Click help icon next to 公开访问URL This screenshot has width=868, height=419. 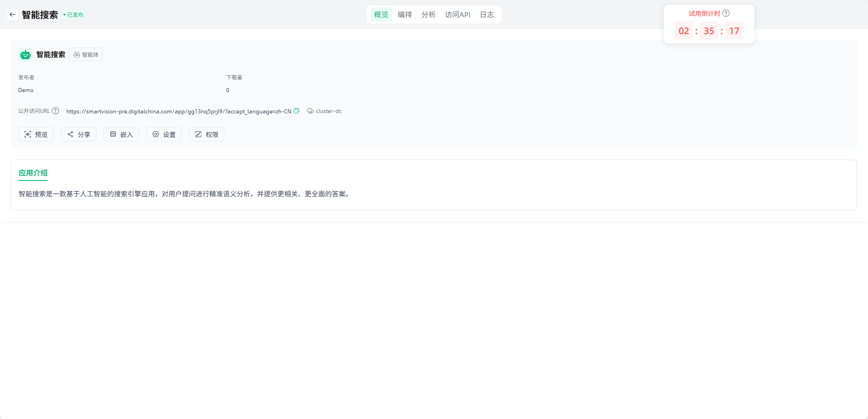55,111
